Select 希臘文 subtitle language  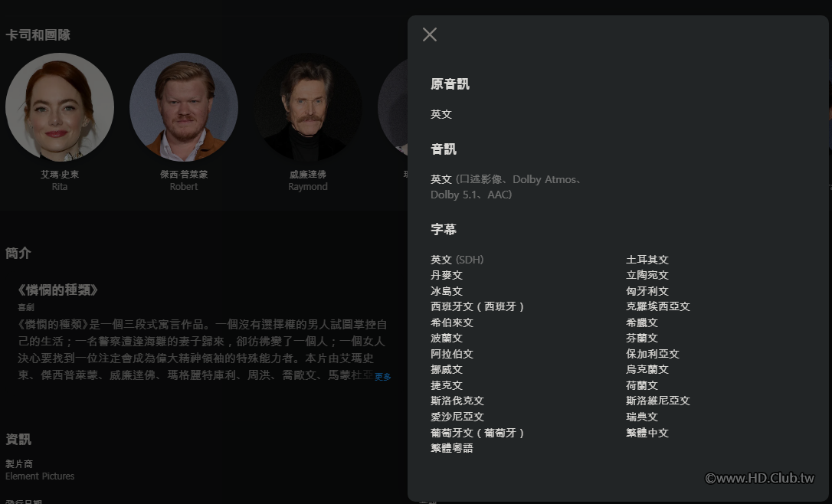coord(640,322)
